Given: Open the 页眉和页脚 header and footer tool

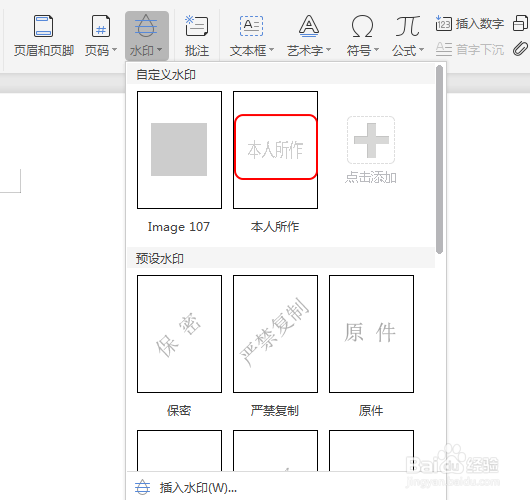Looking at the screenshot, I should 44,35.
